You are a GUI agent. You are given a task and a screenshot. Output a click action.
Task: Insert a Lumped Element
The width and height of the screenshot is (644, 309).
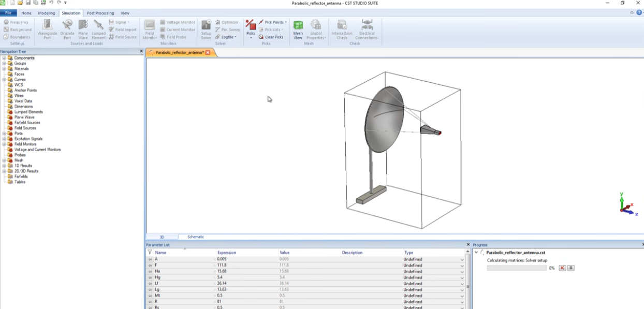tap(98, 30)
